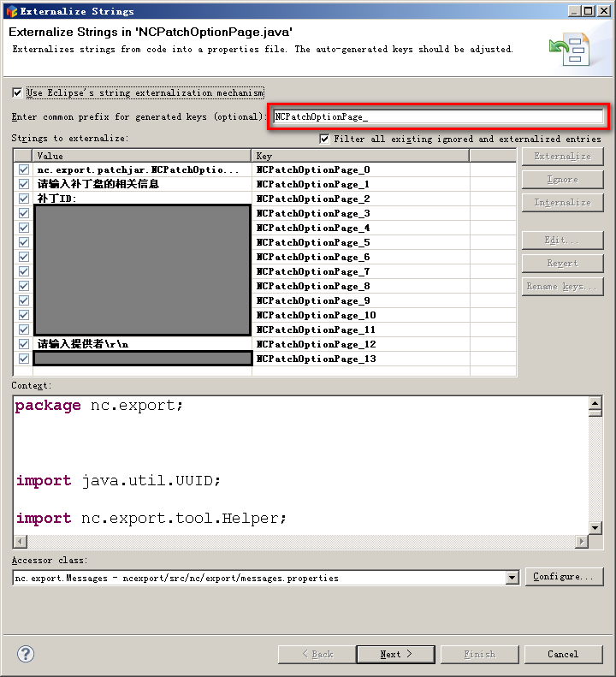Select the value 补丁ID:
Screen dimensions: 616x677
tap(57, 199)
